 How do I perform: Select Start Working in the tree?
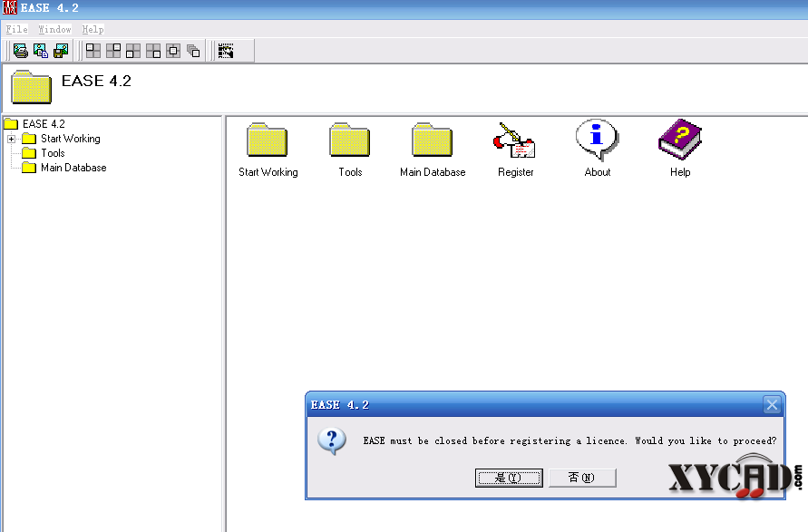tap(71, 139)
